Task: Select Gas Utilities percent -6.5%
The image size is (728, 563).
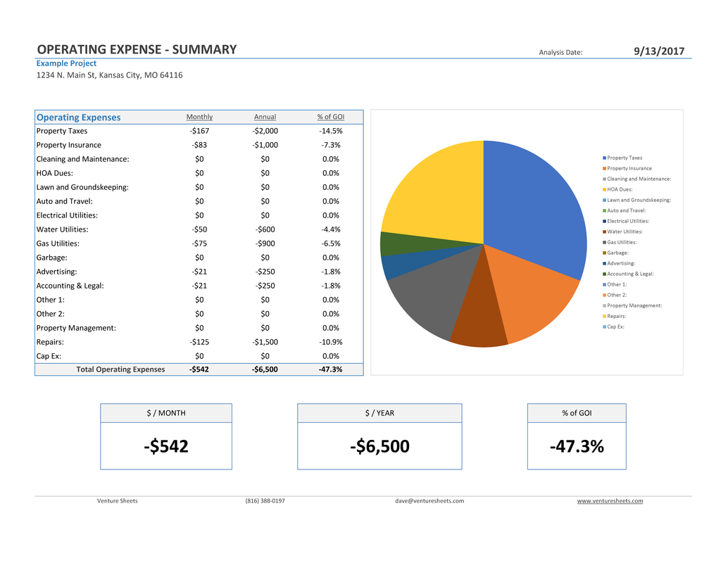Action: [x=331, y=243]
